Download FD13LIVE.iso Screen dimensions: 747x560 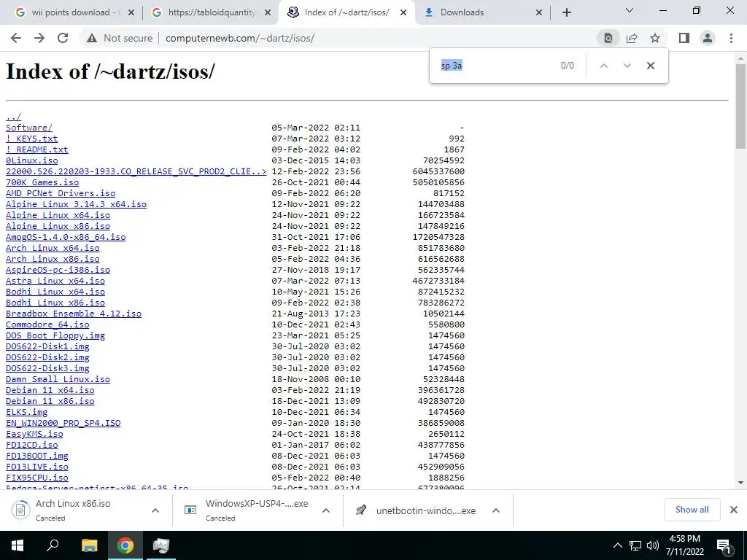[x=36, y=467]
